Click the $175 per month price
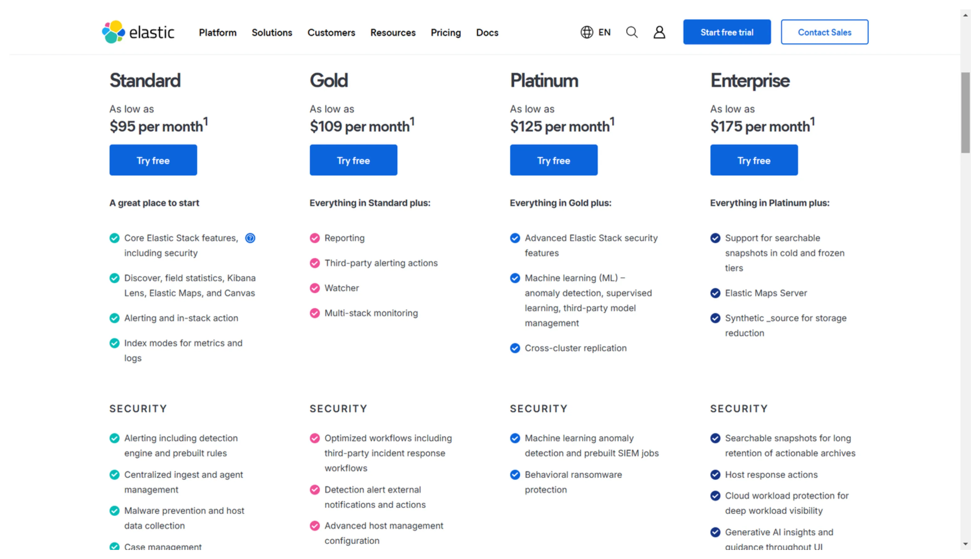Screen dimensions: 980x559 click(x=762, y=125)
